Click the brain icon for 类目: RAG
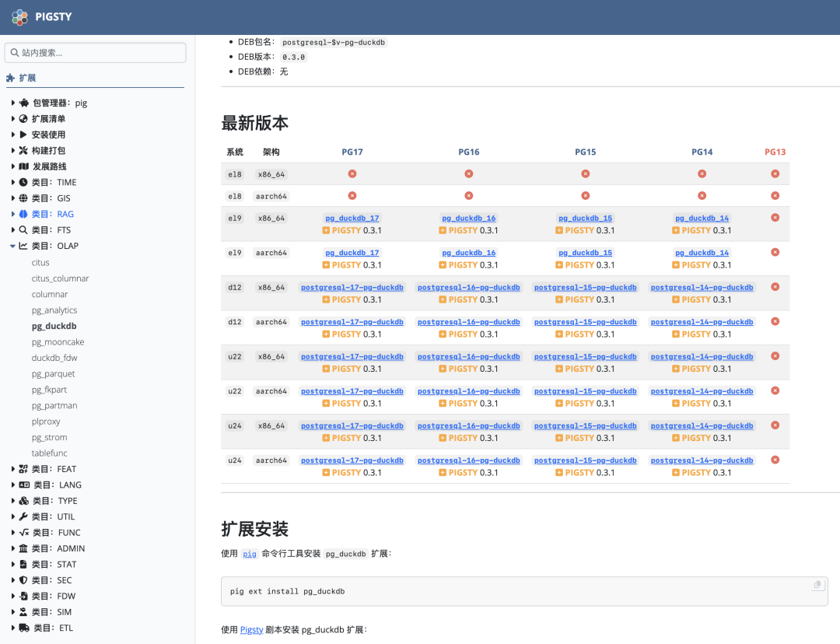The width and height of the screenshot is (840, 644). 23,215
